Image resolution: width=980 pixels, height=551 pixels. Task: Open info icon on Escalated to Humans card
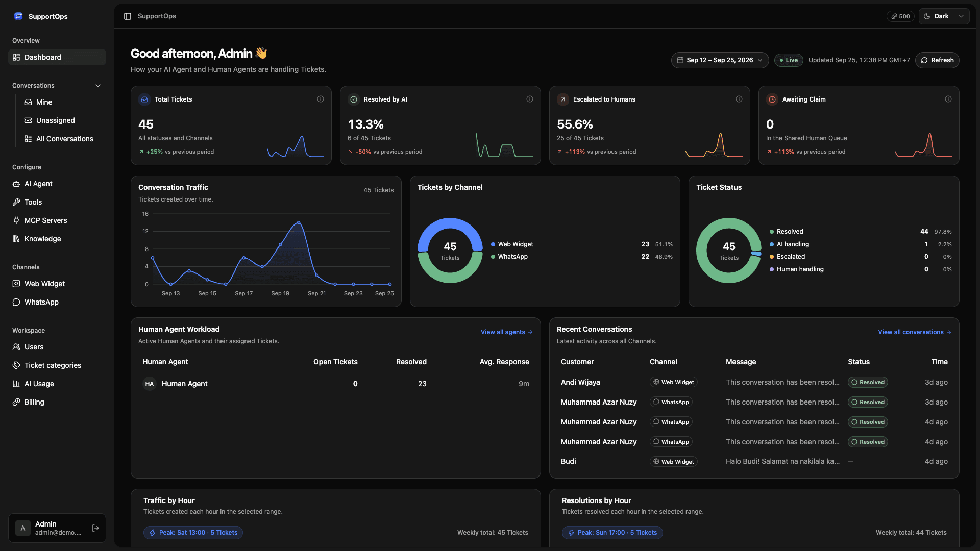pos(739,99)
